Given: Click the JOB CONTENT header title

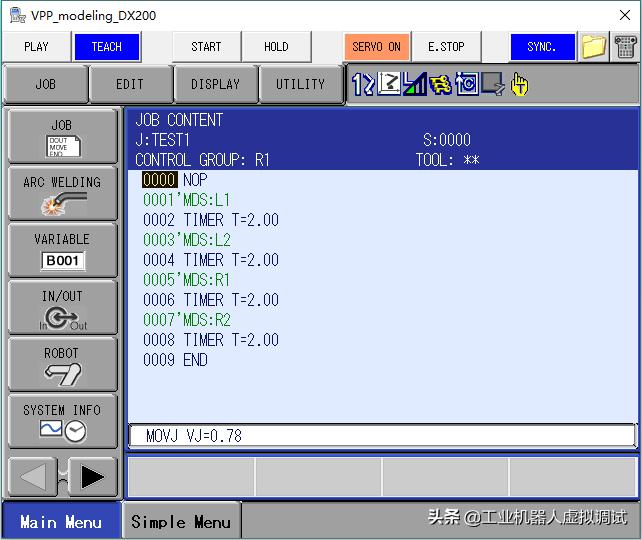Looking at the screenshot, I should pyautogui.click(x=179, y=120).
